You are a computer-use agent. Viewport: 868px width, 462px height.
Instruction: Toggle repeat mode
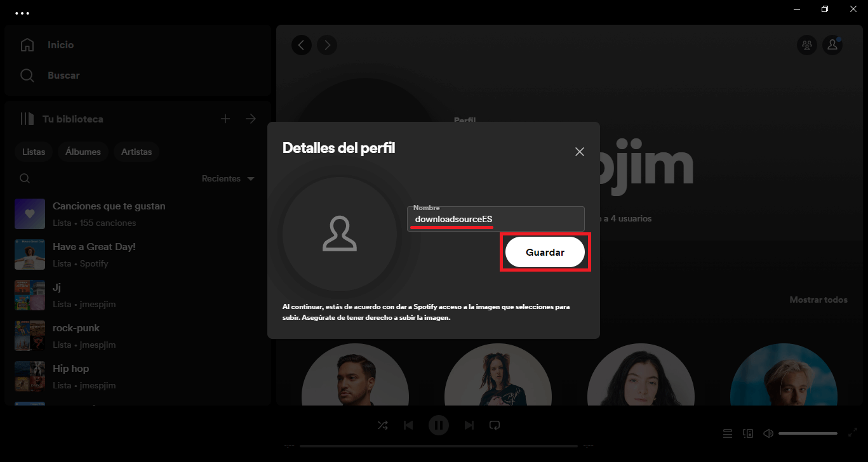495,425
